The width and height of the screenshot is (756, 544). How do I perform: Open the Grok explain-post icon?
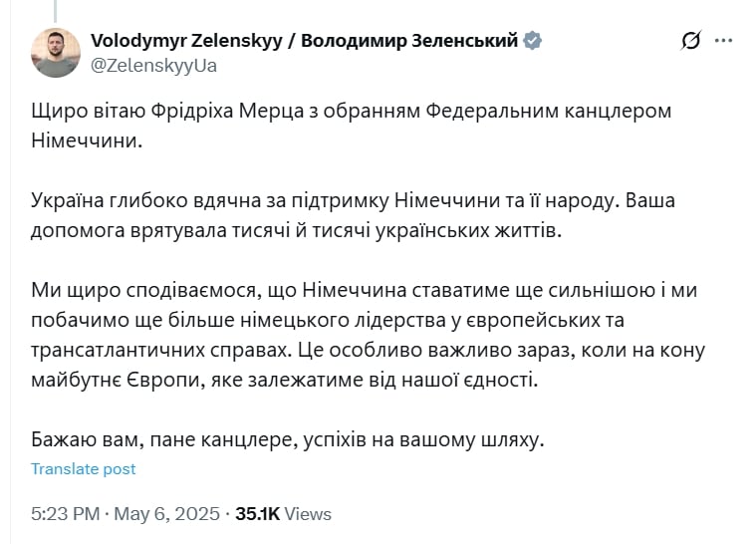coord(691,41)
